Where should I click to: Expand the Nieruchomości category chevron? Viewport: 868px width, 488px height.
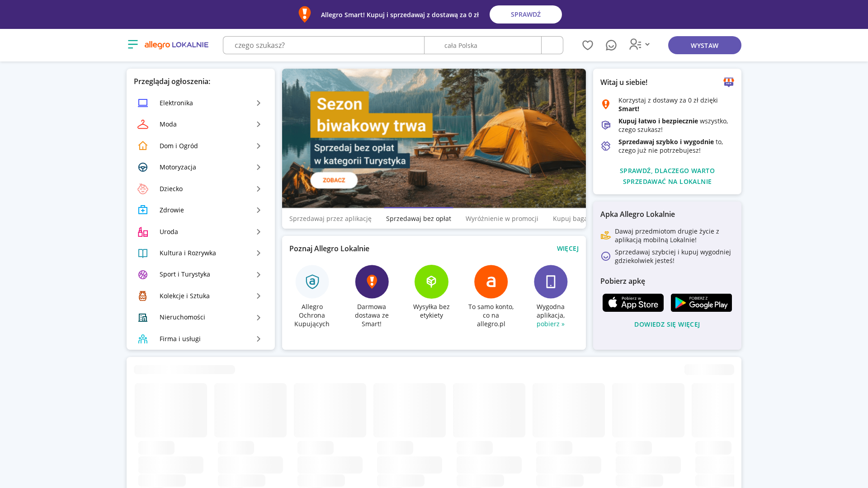[259, 318]
